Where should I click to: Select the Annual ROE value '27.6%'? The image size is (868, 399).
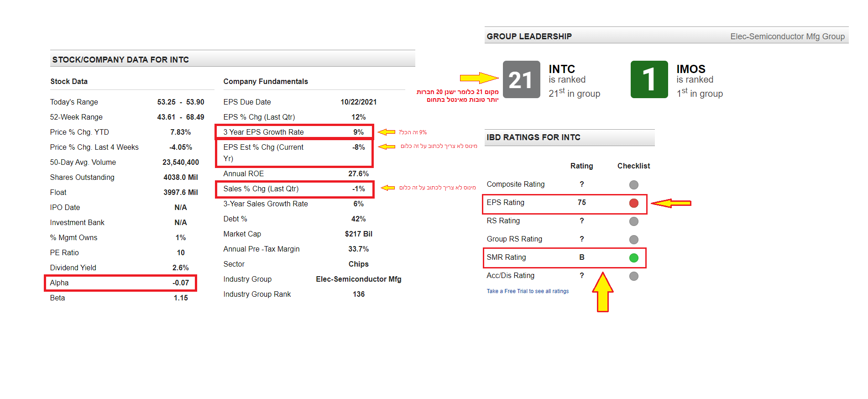point(359,173)
